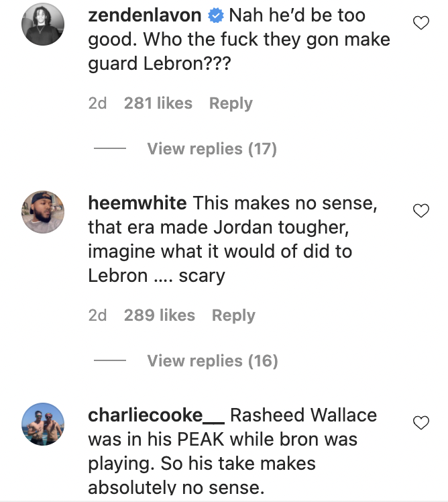448x502 pixels.
Task: Like heemwhite's comment with the heart
Action: (x=421, y=211)
